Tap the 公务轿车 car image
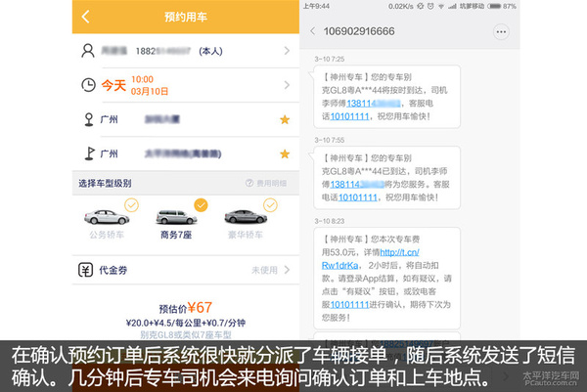The width and height of the screenshot is (587, 392). [x=107, y=217]
